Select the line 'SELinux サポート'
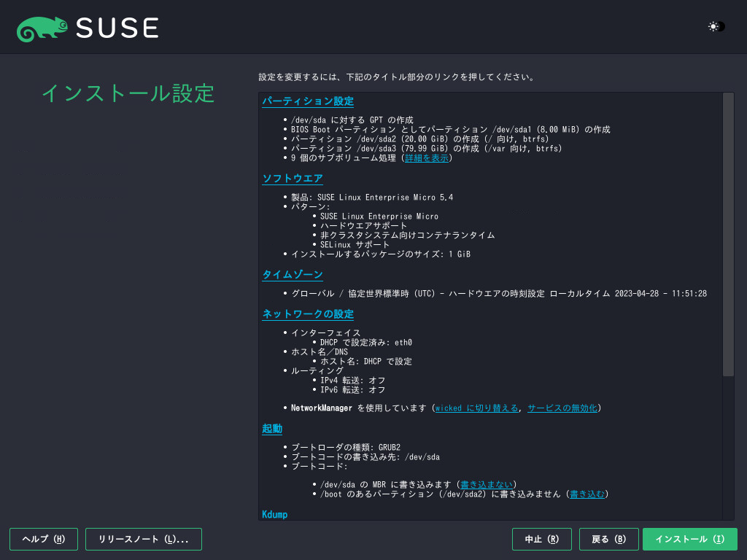Image resolution: width=747 pixels, height=560 pixels. point(355,245)
